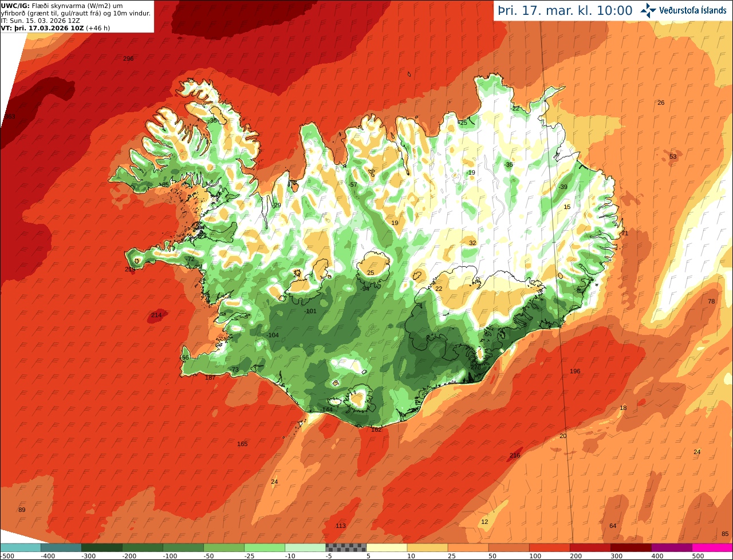Click the 53 flux value on the map

[673, 156]
